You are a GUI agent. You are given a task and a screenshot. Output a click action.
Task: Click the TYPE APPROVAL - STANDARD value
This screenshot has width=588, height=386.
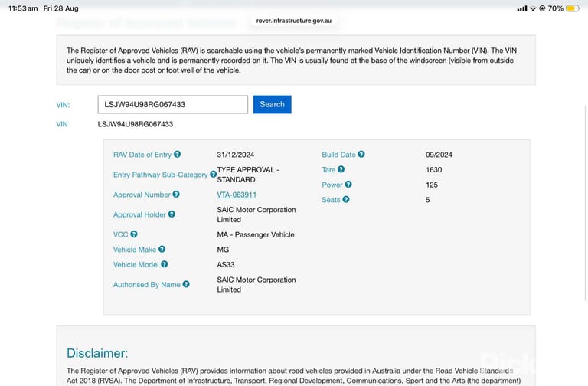pos(248,175)
